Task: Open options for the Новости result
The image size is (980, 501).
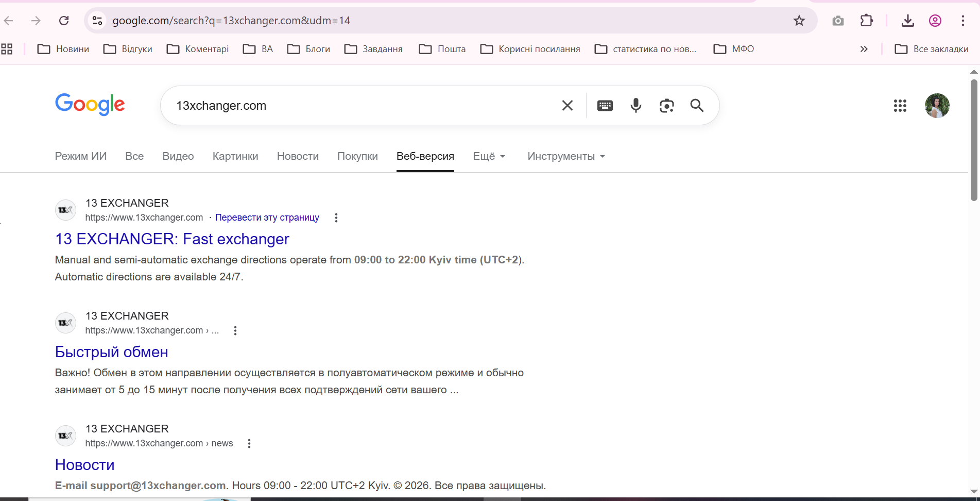Action: pyautogui.click(x=249, y=443)
